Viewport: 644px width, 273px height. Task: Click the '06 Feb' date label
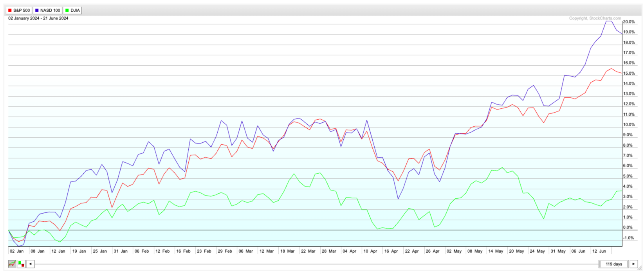142,251
